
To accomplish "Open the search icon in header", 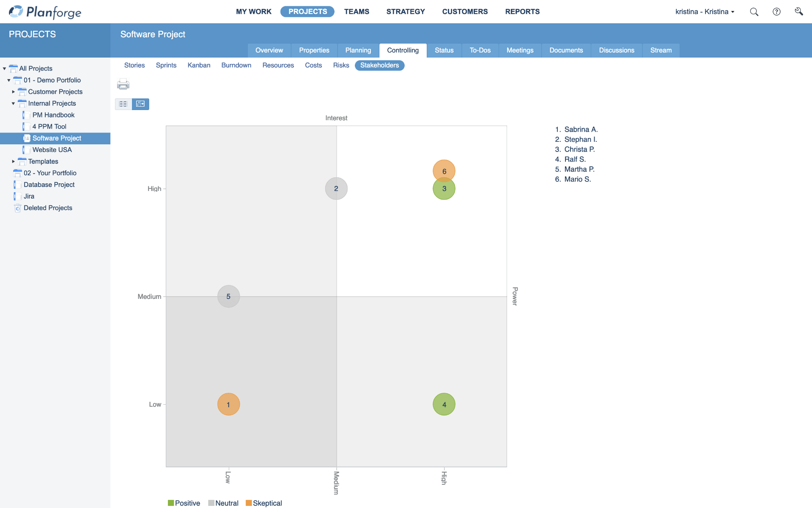I will coord(754,11).
